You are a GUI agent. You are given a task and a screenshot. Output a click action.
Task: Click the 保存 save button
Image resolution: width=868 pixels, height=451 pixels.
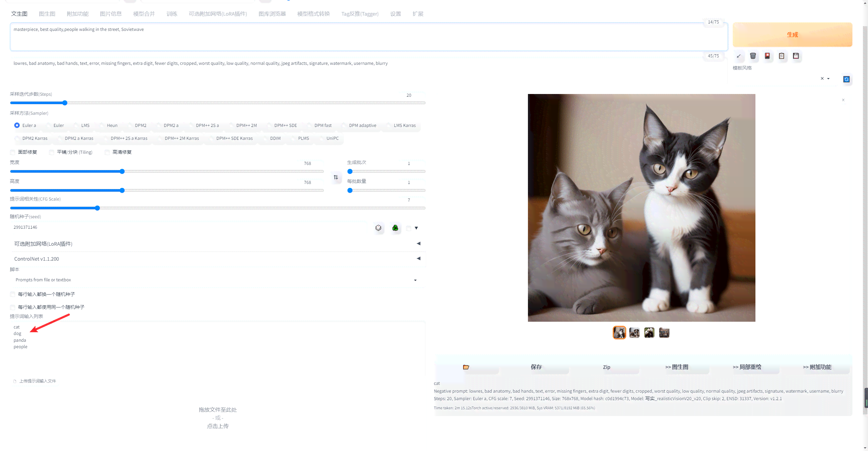(x=536, y=367)
